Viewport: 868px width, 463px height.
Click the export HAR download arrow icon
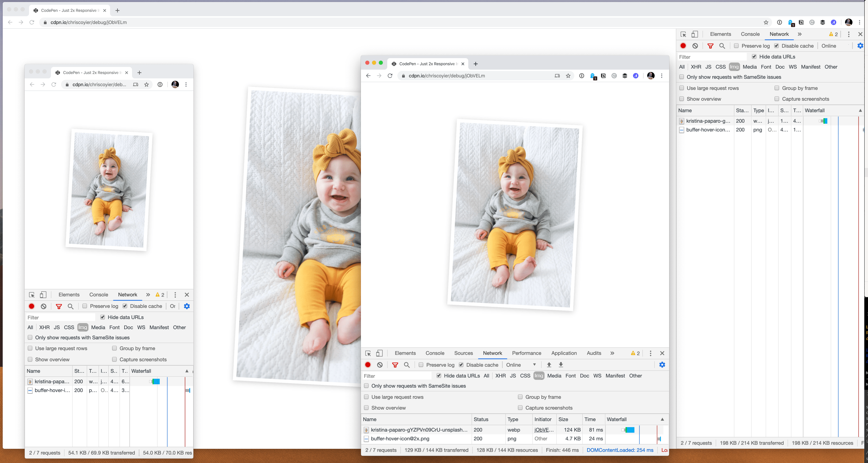click(x=561, y=365)
